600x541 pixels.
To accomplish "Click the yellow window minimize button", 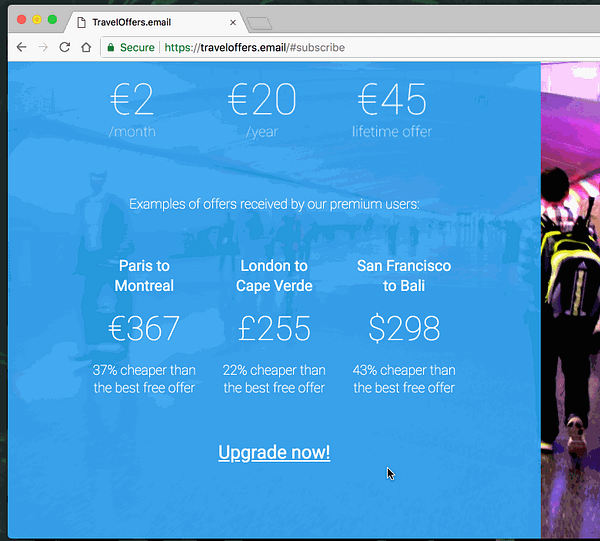I will coord(37,20).
